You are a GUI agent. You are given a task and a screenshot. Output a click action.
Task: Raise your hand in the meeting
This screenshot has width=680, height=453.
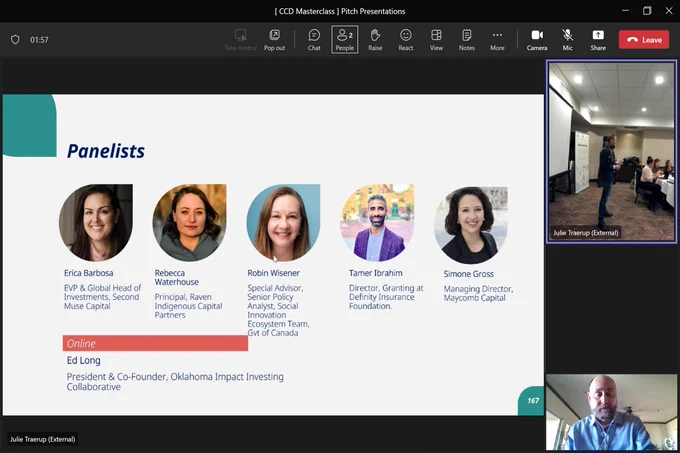click(375, 39)
